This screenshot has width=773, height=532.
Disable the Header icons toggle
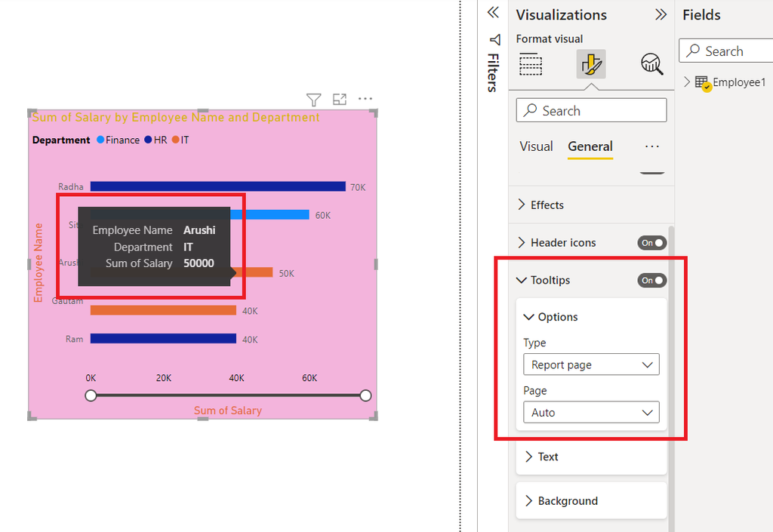click(x=651, y=242)
